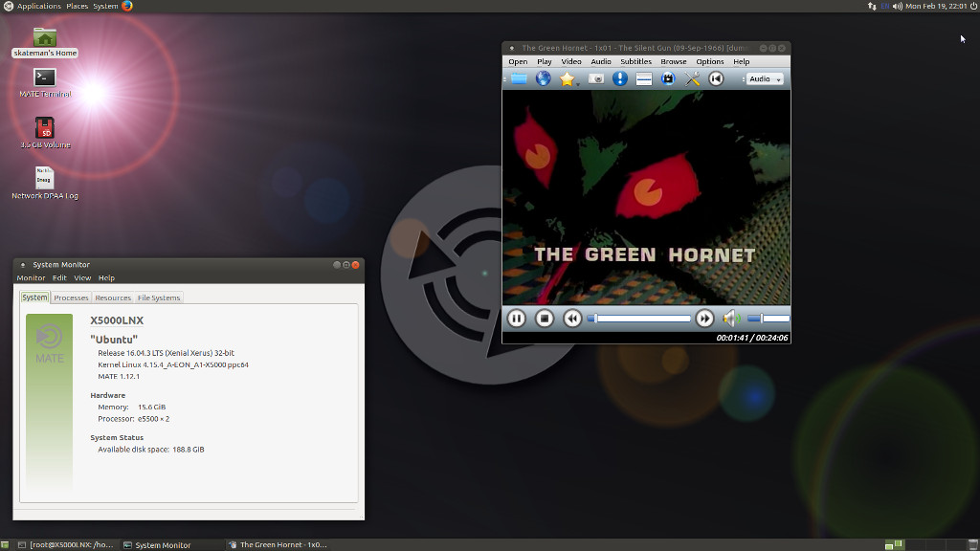Image resolution: width=980 pixels, height=551 pixels.
Task: Stop the video playback
Action: (545, 319)
